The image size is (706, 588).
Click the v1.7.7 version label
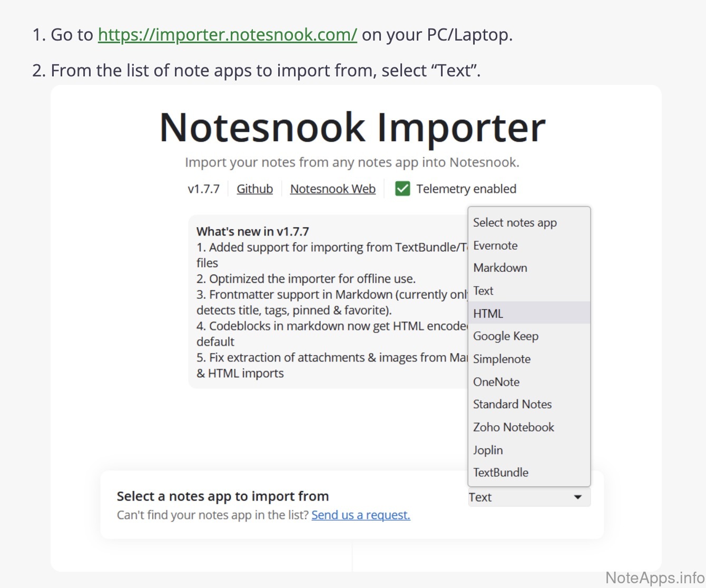pos(203,189)
